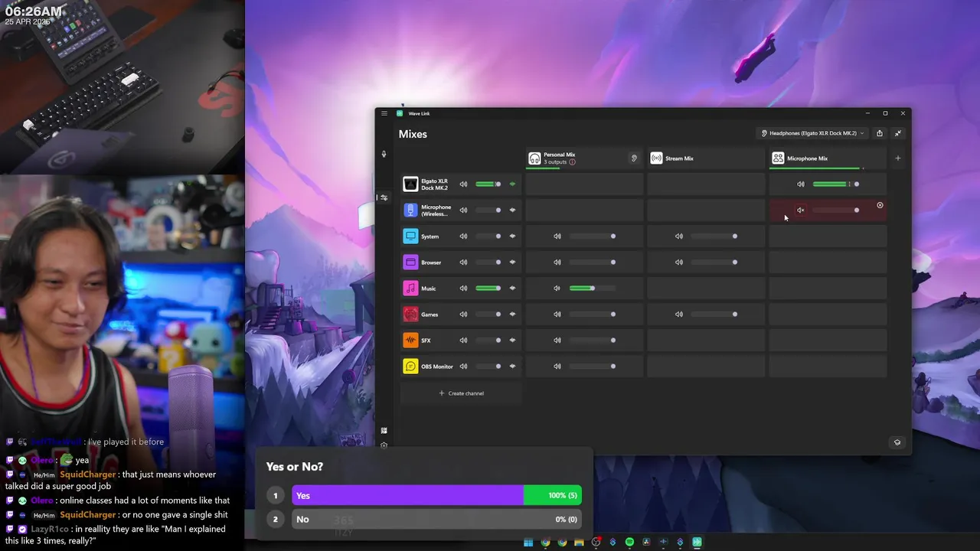Screen dimensions: 980x551
Task: Click the blue Microphone channel icon
Action: tap(410, 210)
